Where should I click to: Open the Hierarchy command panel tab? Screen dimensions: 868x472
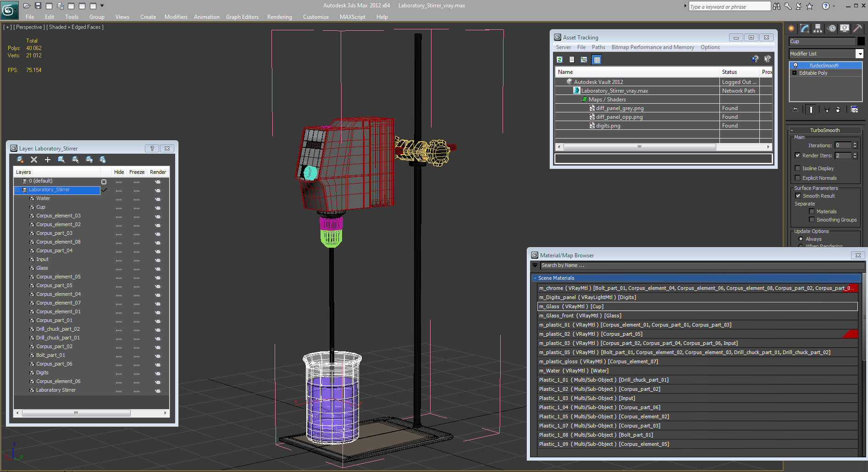click(818, 28)
